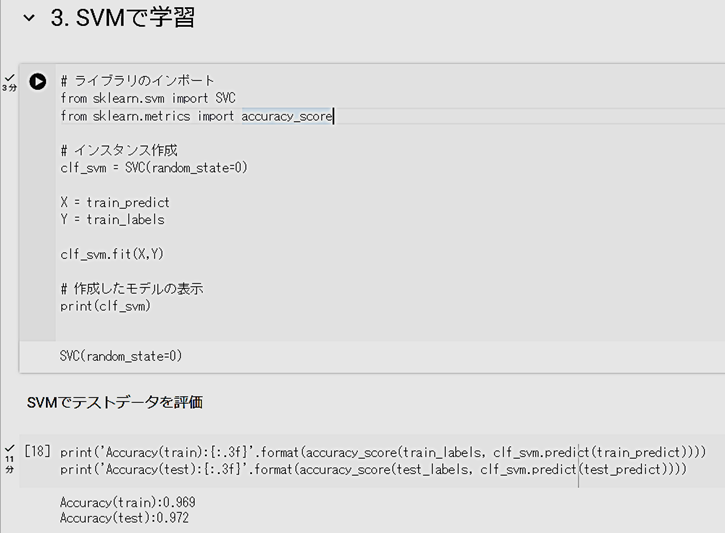Collapse the "3. SVMで学習" section
The image size is (725, 533).
click(x=29, y=18)
